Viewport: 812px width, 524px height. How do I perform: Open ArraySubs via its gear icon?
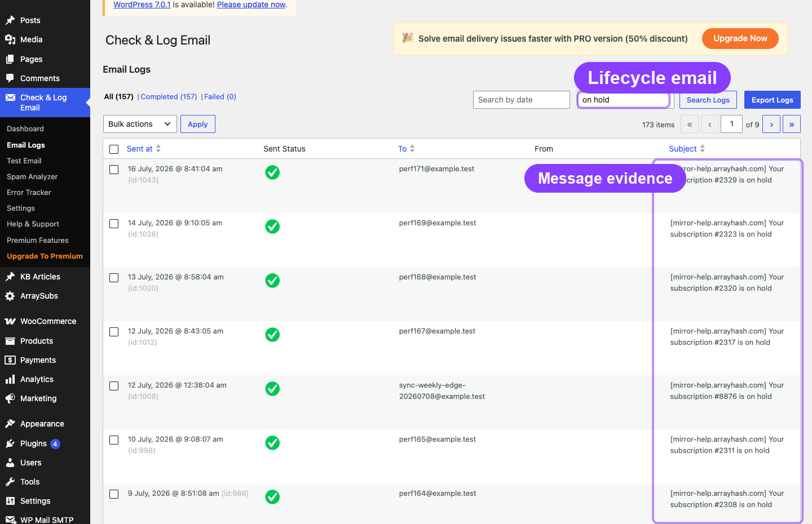pyautogui.click(x=10, y=296)
